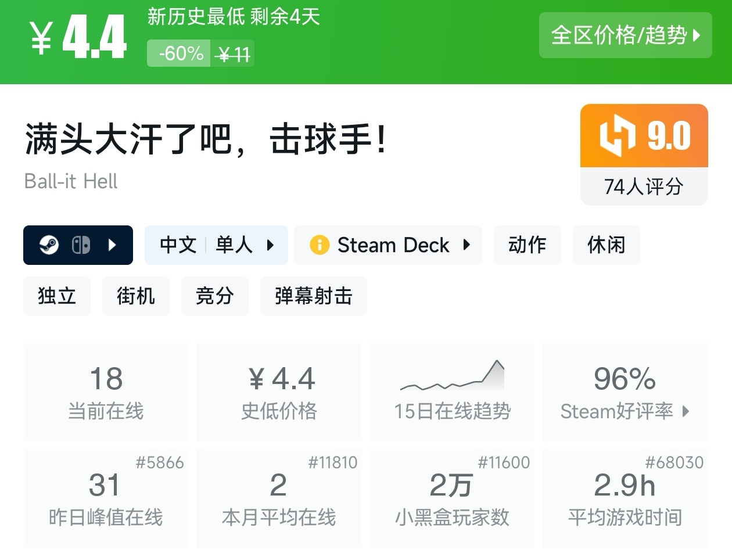The image size is (732, 560).
Task: View the 15日在线趋势 chart
Action: (452, 392)
